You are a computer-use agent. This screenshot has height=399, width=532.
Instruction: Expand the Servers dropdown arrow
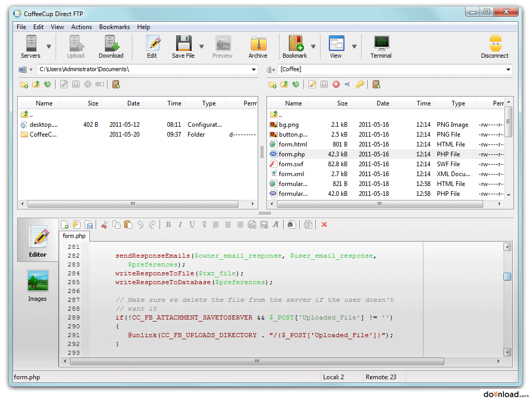point(49,46)
